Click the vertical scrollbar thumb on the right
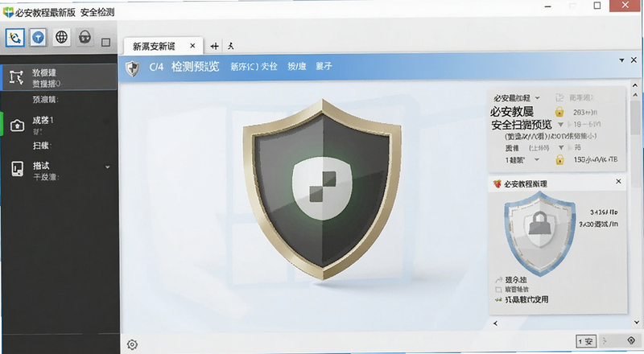Image resolution: width=644 pixels, height=354 pixels. [x=635, y=117]
